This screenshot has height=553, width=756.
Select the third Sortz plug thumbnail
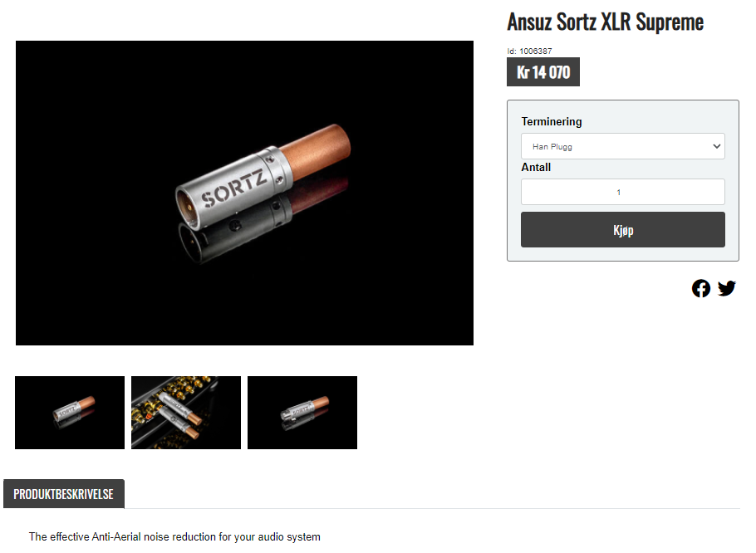(x=302, y=413)
